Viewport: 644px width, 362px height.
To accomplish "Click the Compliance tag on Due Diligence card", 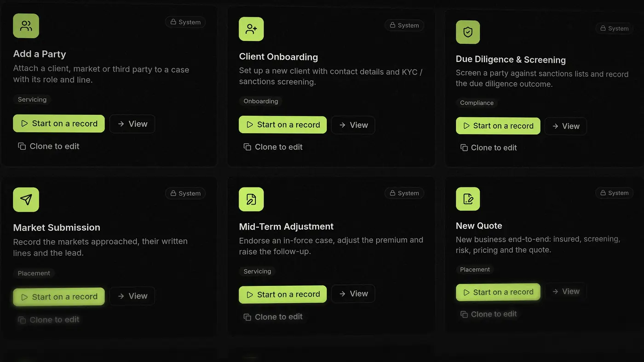I will [477, 103].
